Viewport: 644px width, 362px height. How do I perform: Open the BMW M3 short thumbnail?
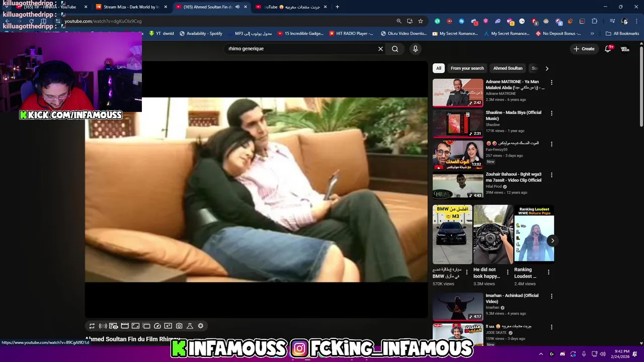[x=452, y=234]
